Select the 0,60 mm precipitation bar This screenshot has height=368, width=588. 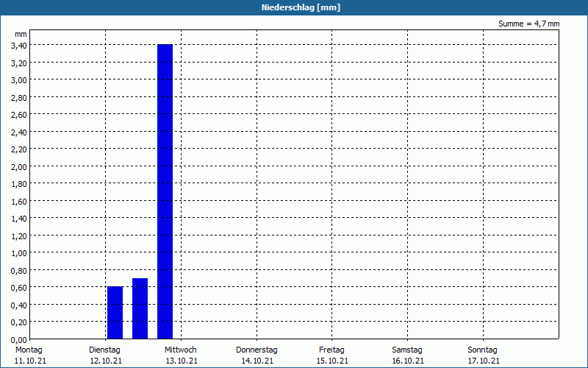pos(115,313)
